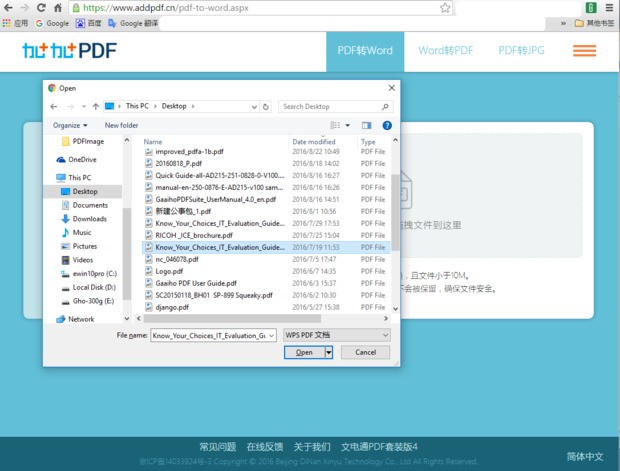This screenshot has height=471, width=620.
Task: Open the WPS PDF file type dropdown
Action: [x=337, y=335]
